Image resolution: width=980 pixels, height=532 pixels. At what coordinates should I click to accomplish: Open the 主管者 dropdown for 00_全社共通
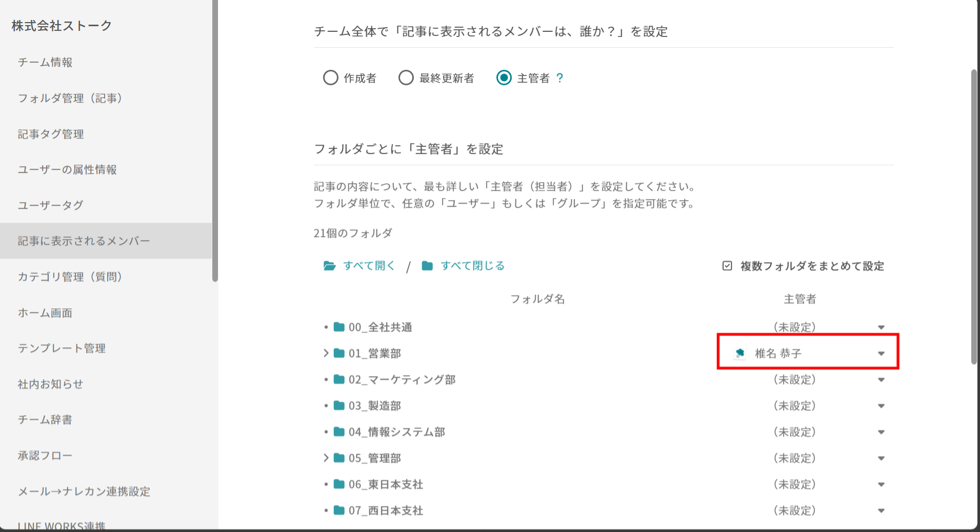pyautogui.click(x=881, y=327)
